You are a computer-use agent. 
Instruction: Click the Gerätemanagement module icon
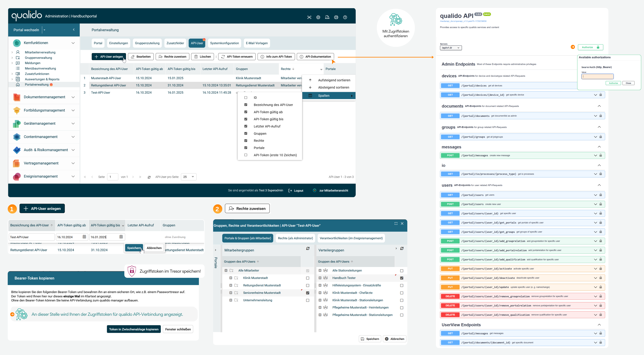click(17, 124)
